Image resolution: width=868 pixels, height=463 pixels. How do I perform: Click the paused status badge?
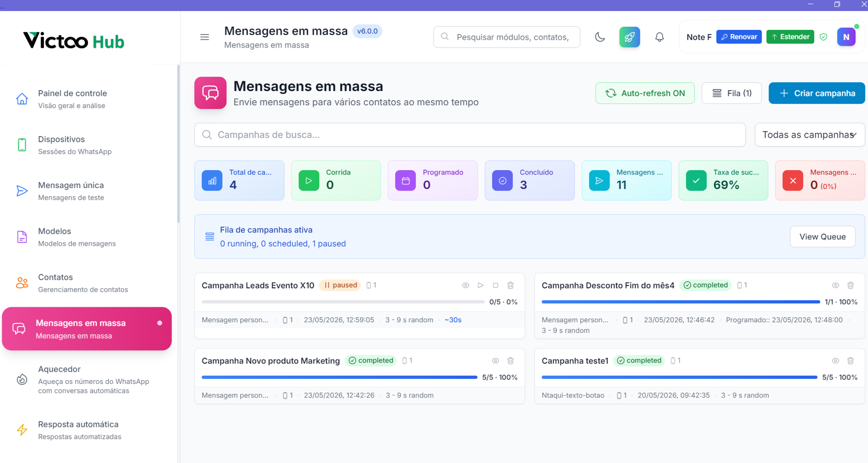coord(340,285)
